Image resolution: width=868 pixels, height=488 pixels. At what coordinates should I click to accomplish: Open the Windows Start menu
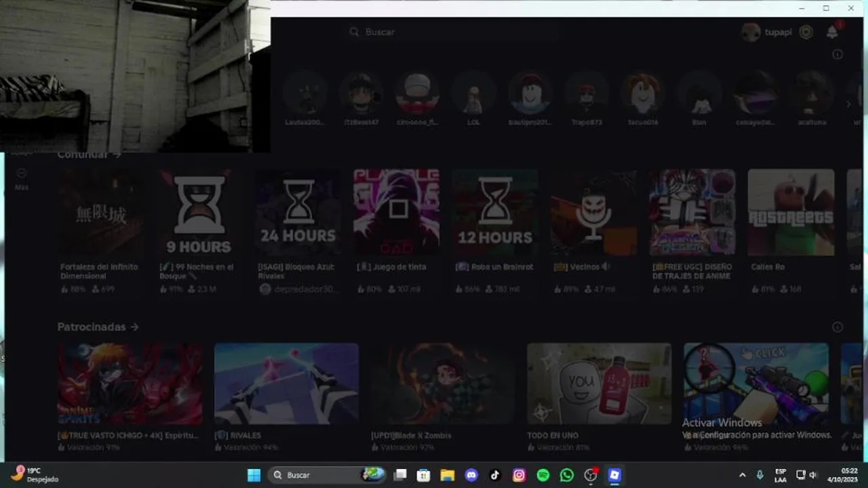pos(254,475)
